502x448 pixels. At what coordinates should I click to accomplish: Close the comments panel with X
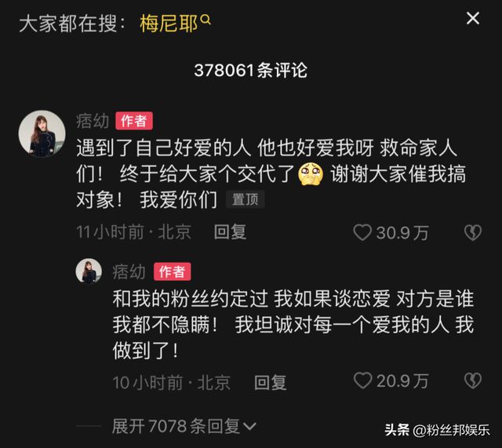tap(473, 18)
